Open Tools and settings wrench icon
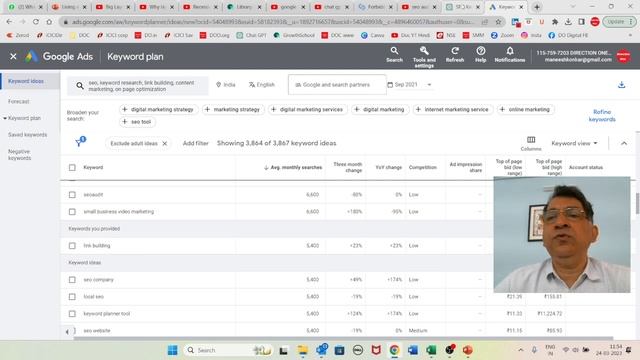Image resolution: width=640 pixels, height=360 pixels. (x=424, y=56)
